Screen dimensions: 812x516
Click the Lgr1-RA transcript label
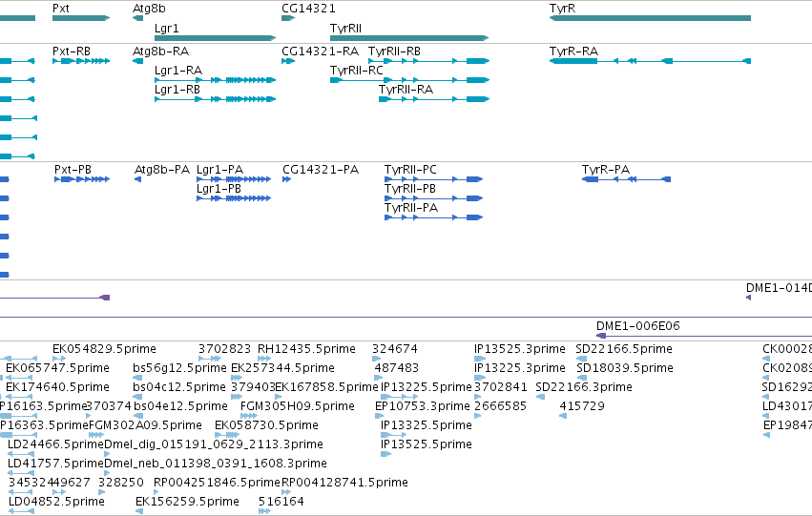[178, 71]
